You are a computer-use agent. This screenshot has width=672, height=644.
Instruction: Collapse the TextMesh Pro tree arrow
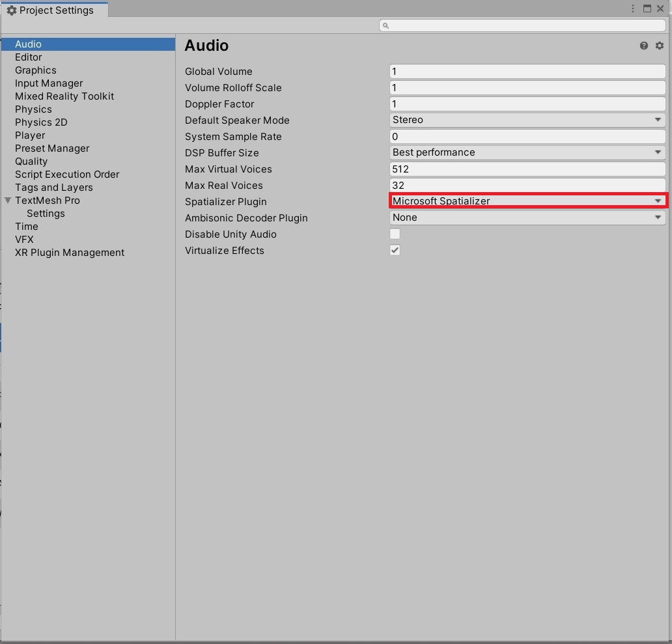8,201
